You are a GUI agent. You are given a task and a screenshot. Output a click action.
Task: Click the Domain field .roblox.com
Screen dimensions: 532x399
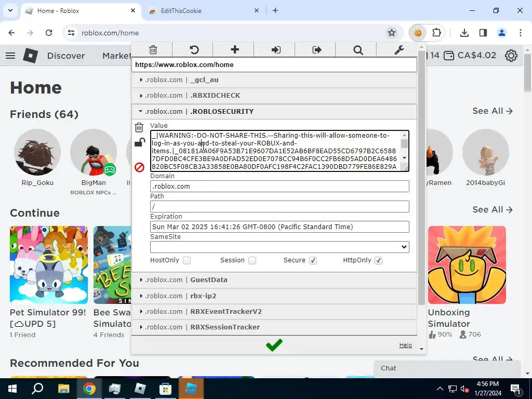pyautogui.click(x=280, y=187)
